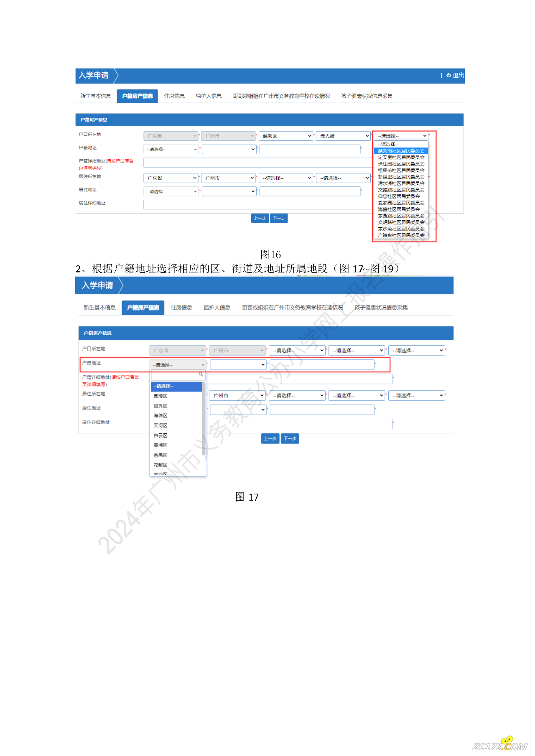Screen dimensions: 535x756
Task: Click the 退出 logout power icon
Action: [x=448, y=75]
